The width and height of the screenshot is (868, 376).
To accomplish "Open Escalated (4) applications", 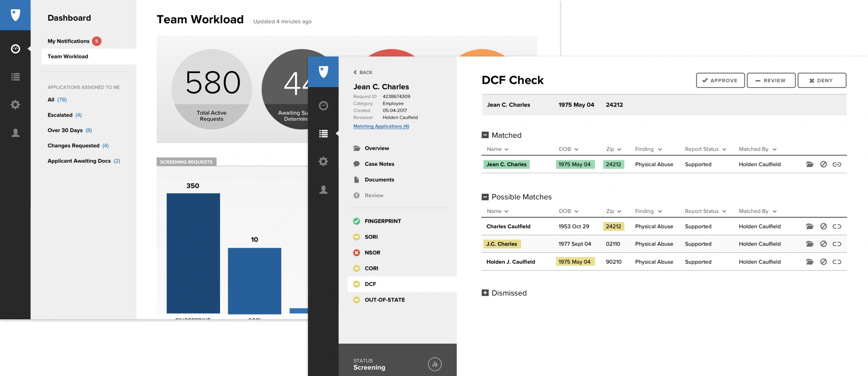I will coord(65,115).
